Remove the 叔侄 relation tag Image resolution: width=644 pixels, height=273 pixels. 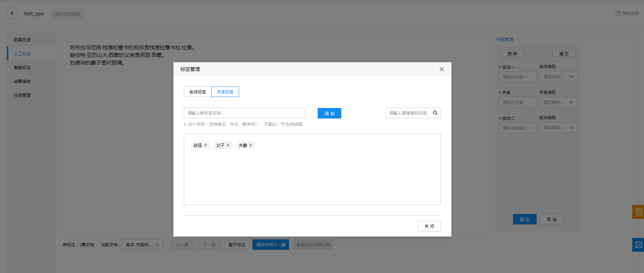205,145
